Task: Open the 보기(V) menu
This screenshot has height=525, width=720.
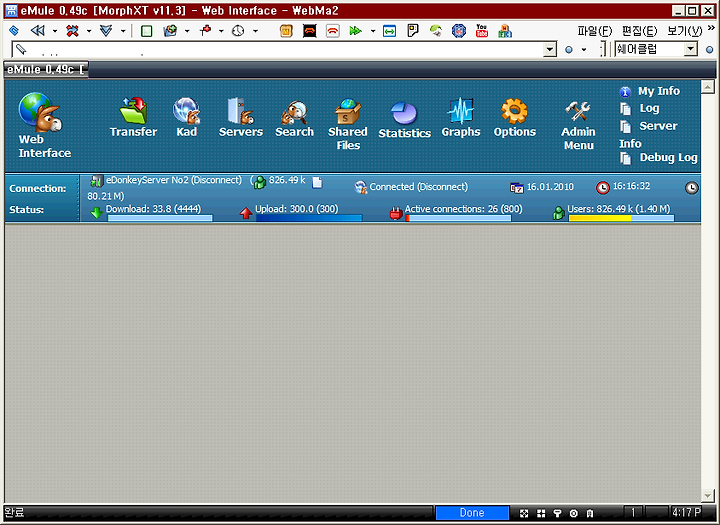Action: tap(685, 31)
